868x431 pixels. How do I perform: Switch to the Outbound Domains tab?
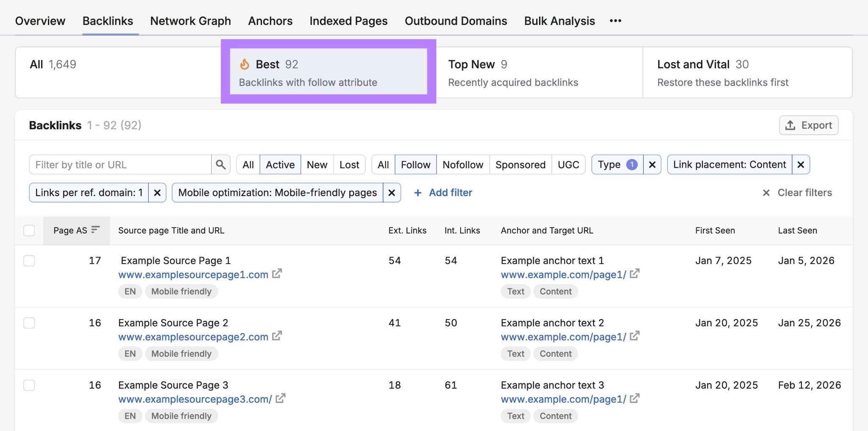point(456,21)
